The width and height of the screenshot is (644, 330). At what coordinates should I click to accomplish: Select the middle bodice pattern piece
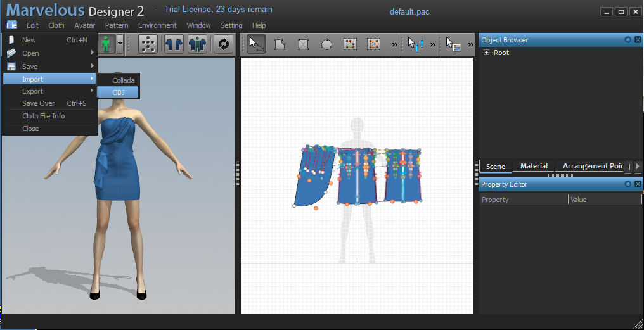(x=357, y=177)
